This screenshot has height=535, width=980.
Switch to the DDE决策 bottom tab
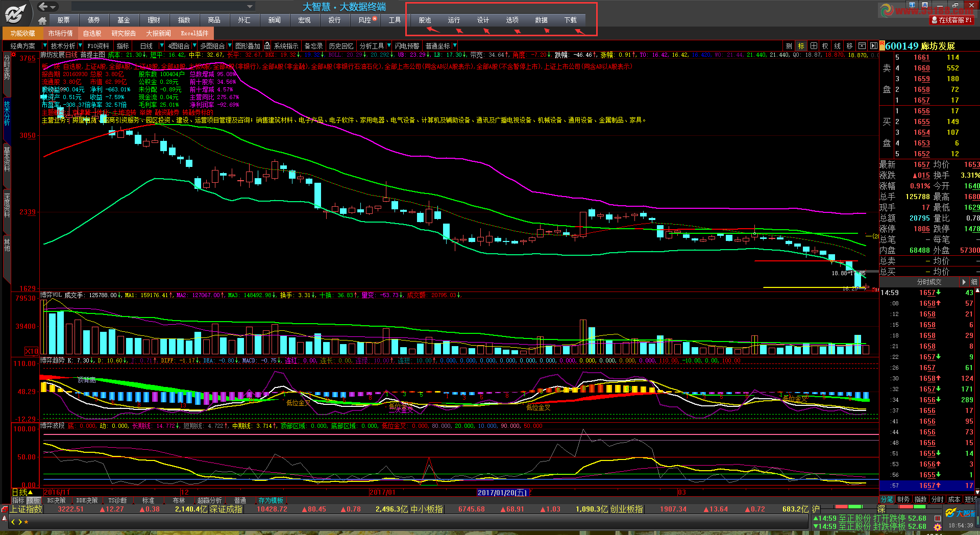87,500
